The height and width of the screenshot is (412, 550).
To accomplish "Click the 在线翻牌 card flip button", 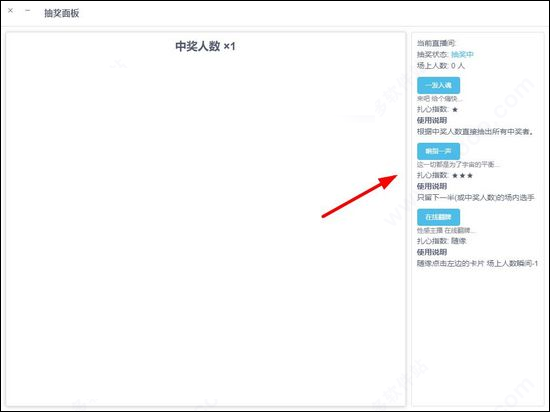I will (x=438, y=217).
